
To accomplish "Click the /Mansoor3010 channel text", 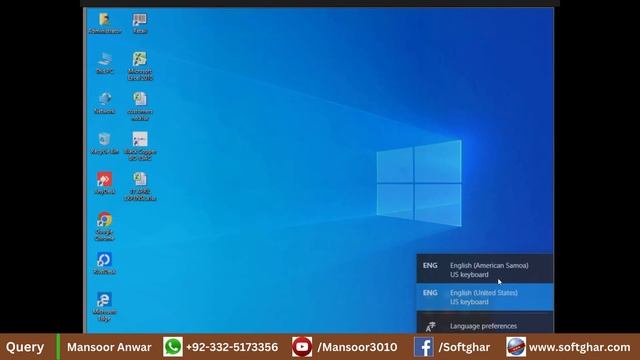I will point(358,347).
